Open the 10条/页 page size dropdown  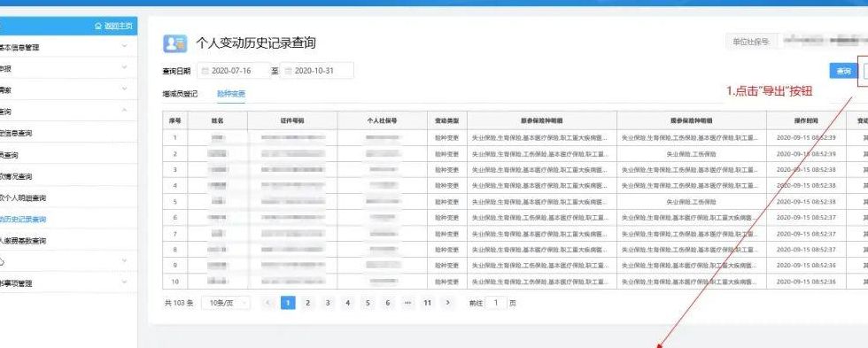(x=225, y=303)
